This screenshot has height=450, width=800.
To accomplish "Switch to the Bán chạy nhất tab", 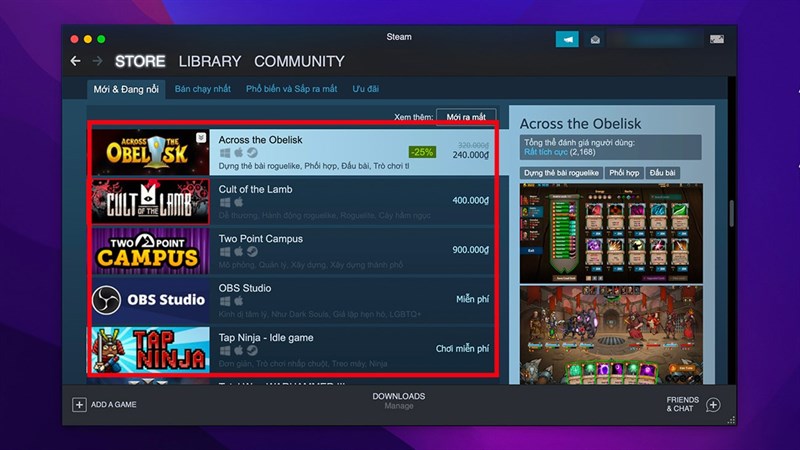I will coord(203,89).
